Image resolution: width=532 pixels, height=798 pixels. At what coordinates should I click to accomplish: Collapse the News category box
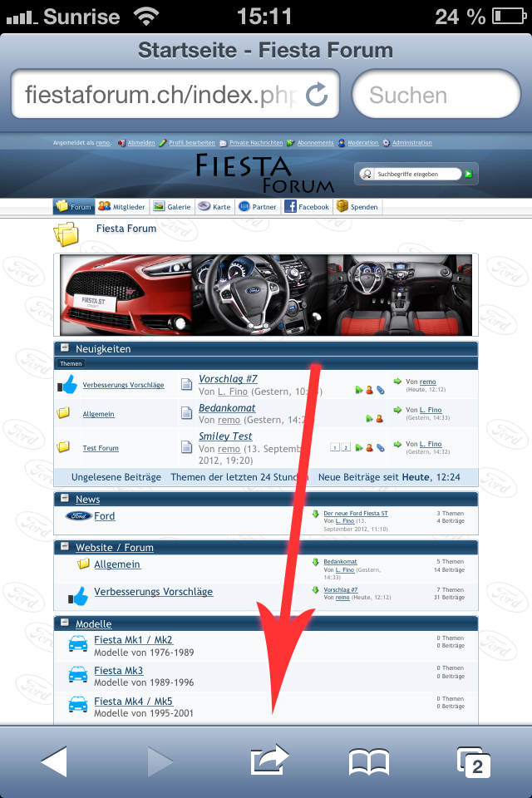(63, 499)
